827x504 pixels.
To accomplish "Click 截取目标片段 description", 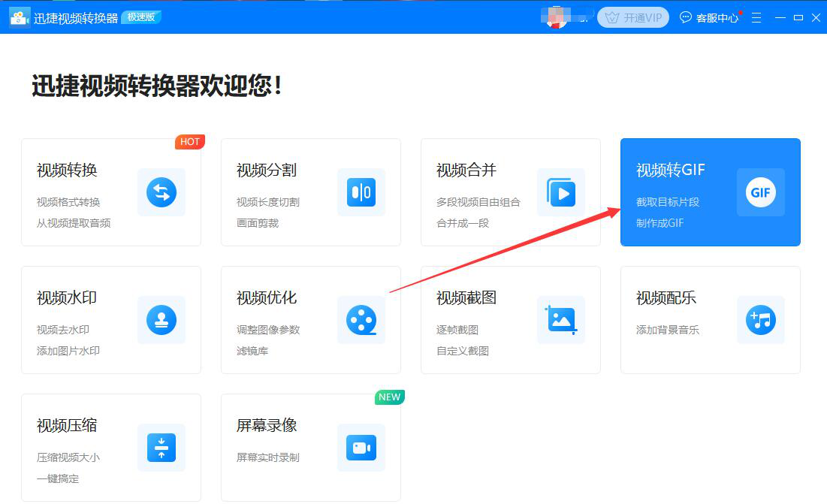I will pyautogui.click(x=668, y=202).
